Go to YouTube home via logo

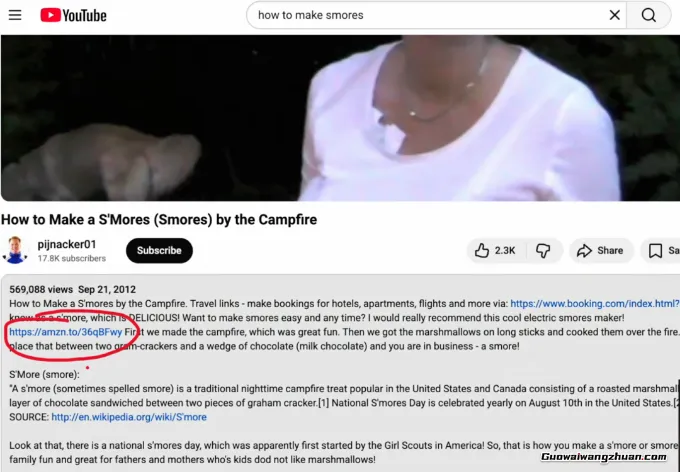point(73,15)
